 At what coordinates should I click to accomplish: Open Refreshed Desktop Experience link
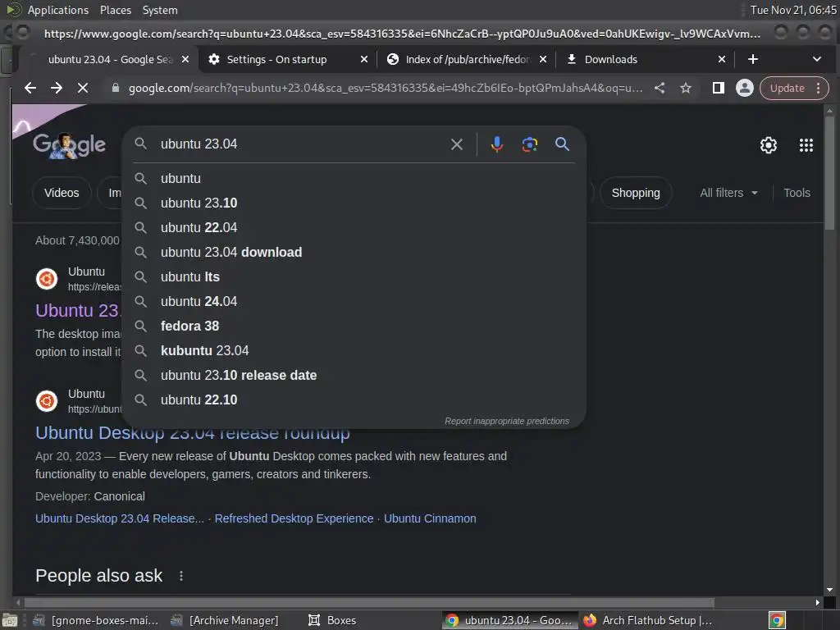[x=294, y=518]
